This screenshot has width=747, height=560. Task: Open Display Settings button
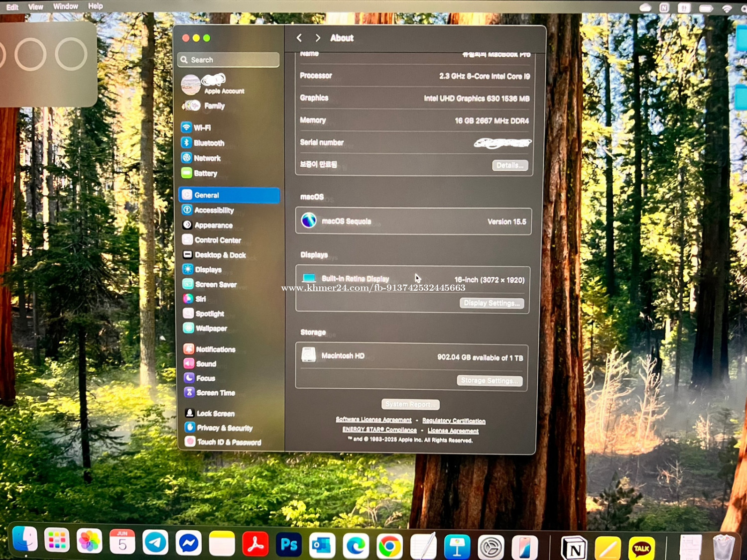click(x=492, y=303)
